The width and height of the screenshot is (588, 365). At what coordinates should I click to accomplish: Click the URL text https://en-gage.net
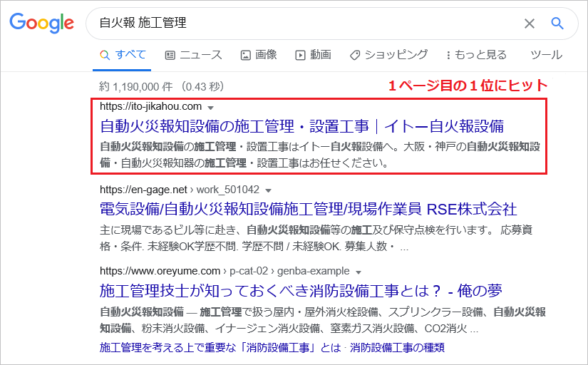pyautogui.click(x=143, y=190)
